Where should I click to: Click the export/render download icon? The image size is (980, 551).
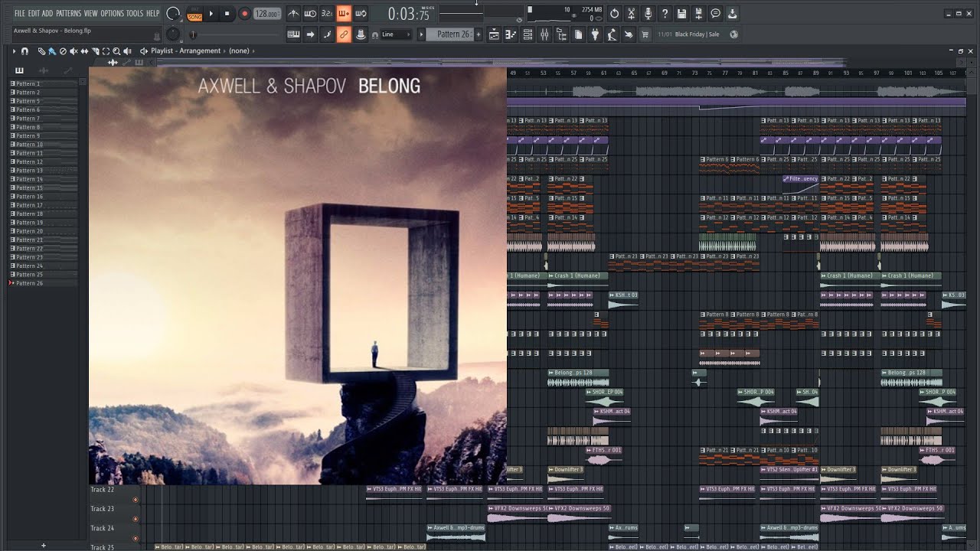[732, 14]
